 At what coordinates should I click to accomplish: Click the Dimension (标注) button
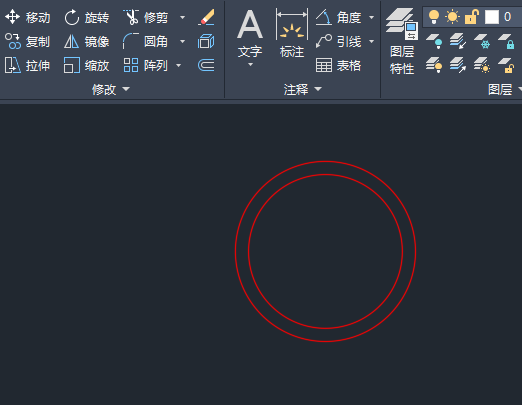(292, 34)
